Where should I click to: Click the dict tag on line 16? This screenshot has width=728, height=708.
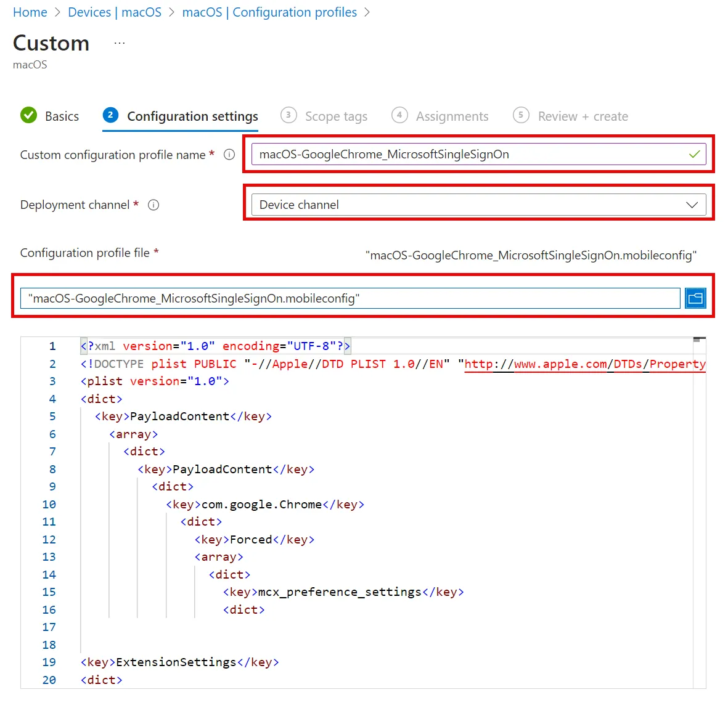point(243,610)
